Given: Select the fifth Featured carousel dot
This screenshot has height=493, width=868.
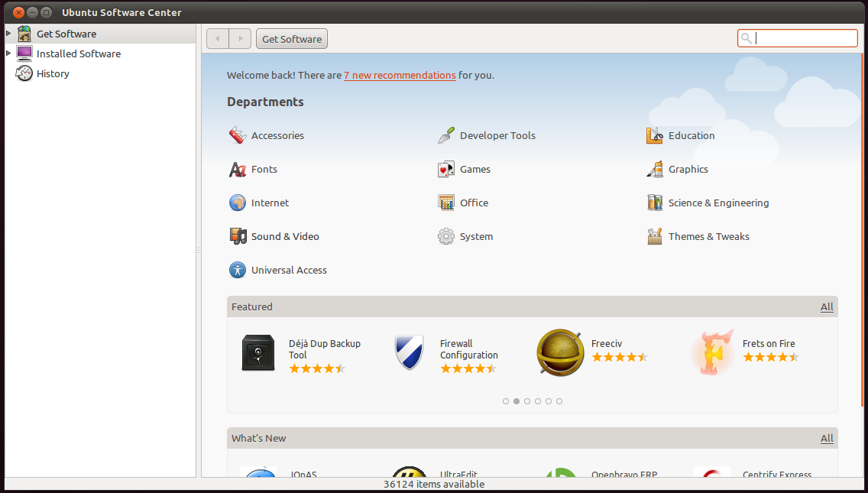Looking at the screenshot, I should [x=549, y=401].
